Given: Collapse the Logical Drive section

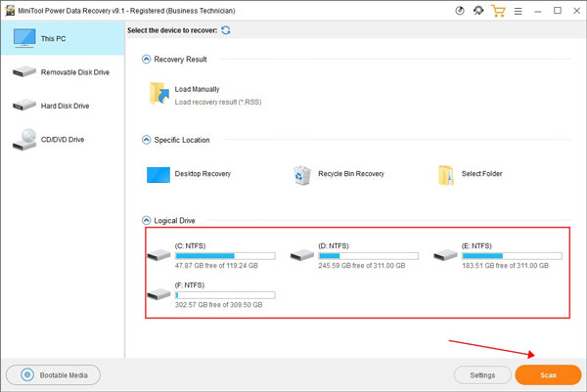Looking at the screenshot, I should pos(147,221).
